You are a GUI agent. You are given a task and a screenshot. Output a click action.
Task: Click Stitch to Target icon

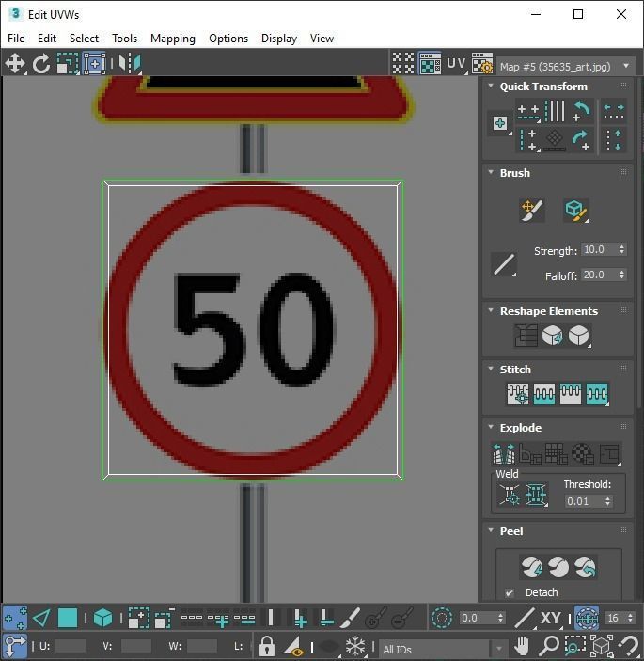coord(518,394)
